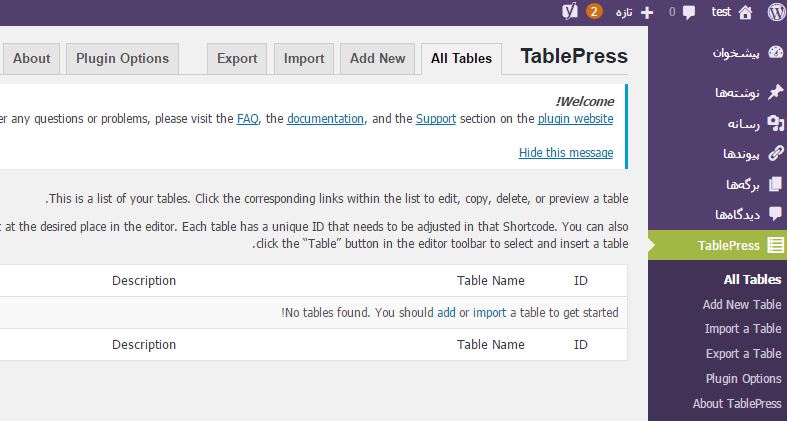
Task: Select Export a Table in sidebar submenu
Action: click(x=743, y=354)
